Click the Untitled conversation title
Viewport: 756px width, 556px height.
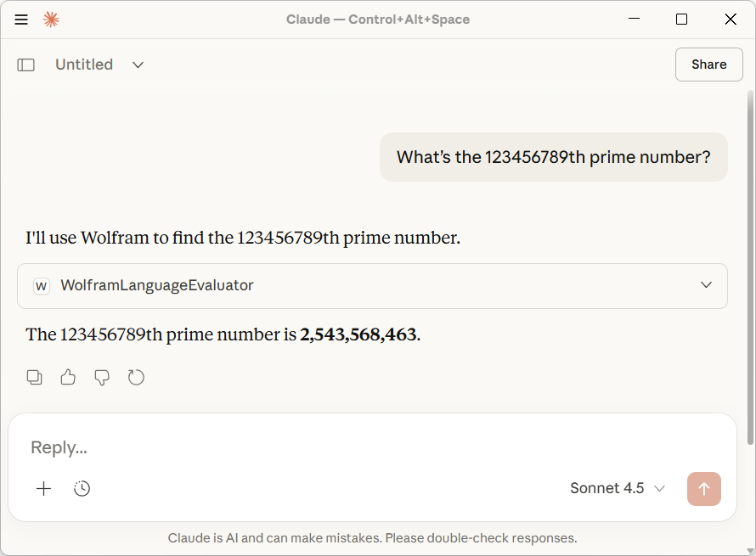coord(84,65)
